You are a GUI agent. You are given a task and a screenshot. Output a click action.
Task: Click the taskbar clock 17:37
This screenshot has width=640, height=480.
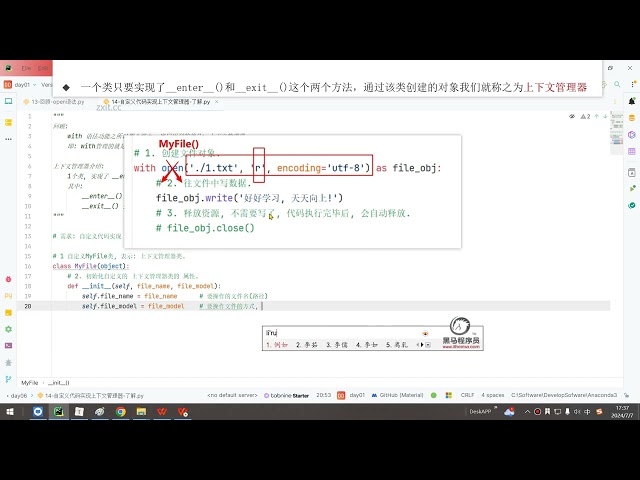(622, 412)
